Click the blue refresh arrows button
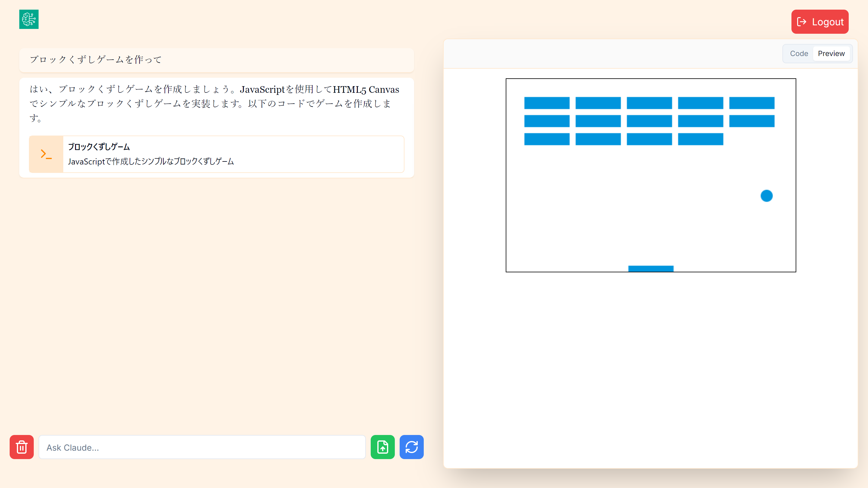 (x=411, y=447)
